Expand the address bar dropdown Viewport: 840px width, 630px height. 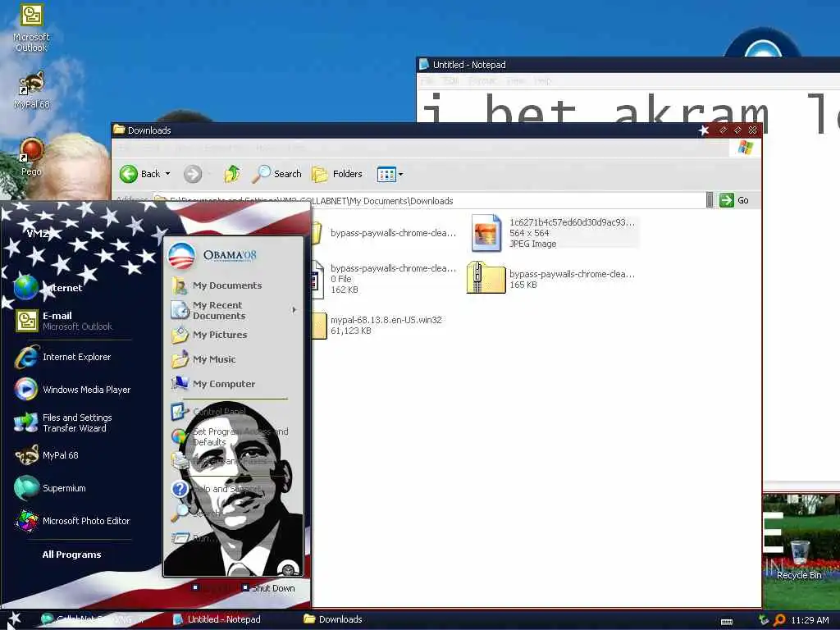click(x=710, y=200)
